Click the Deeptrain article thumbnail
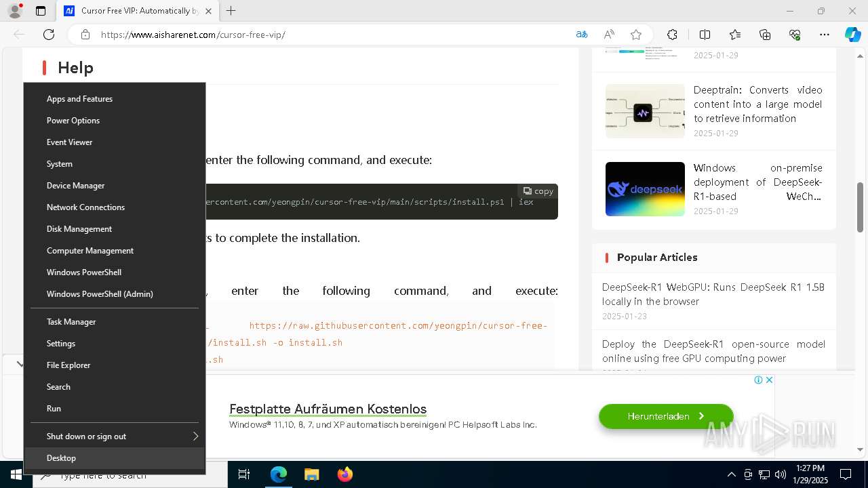 [645, 111]
